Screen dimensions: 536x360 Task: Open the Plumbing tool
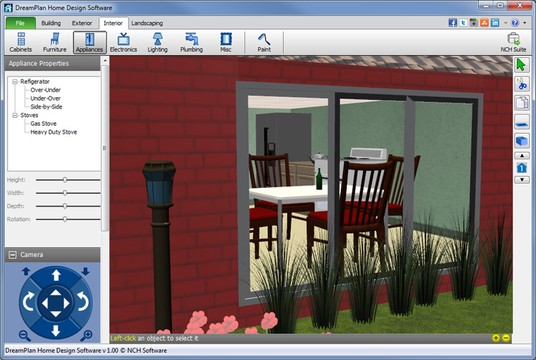click(191, 42)
